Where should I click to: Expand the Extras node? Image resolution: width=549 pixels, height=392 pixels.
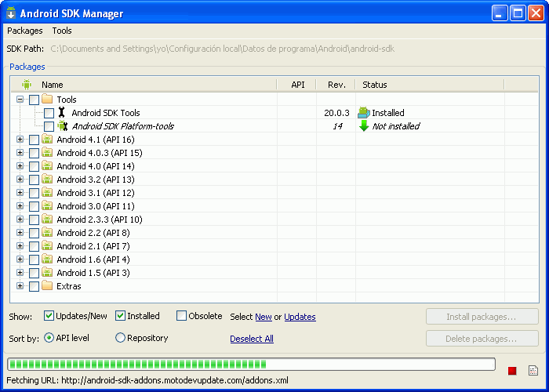20,286
